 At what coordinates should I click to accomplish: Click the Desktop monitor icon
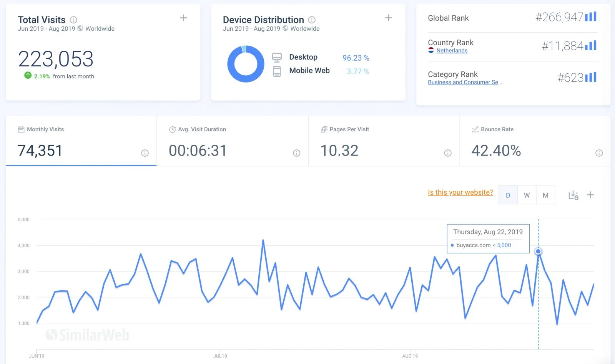click(x=277, y=58)
